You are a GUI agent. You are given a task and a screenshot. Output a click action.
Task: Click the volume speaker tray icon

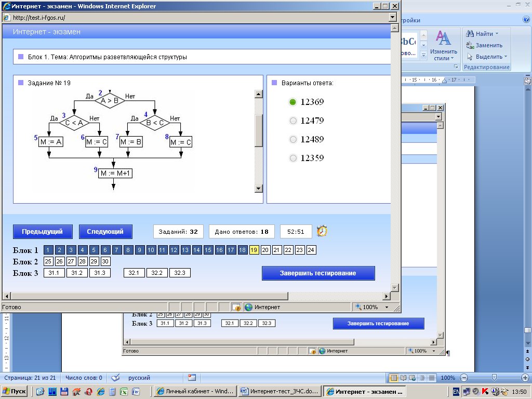pyautogui.click(x=476, y=392)
